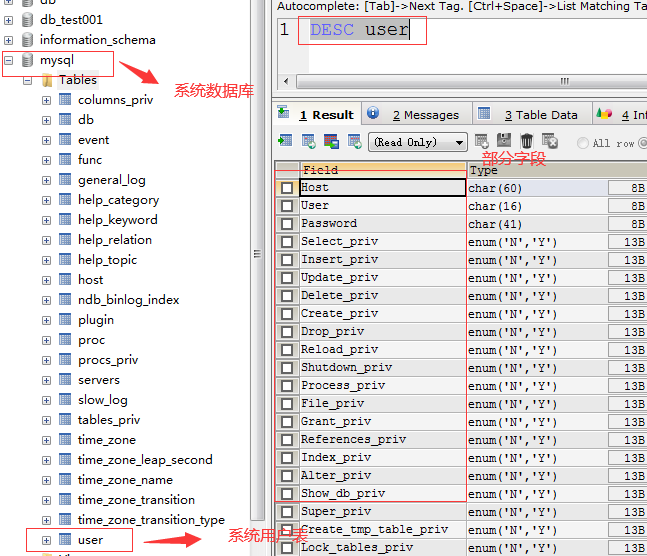Viewport: 647px width, 556px height.
Task: Click the table icon beside help_topic
Action: click(65, 260)
